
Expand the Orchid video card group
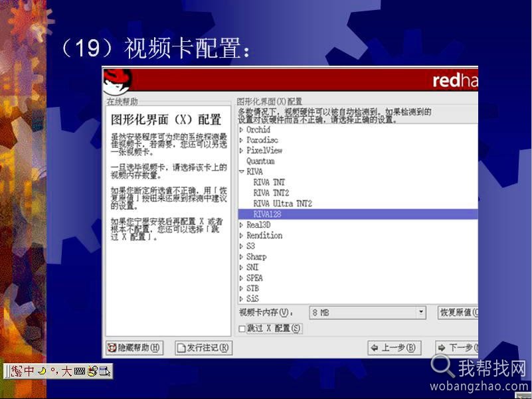point(241,129)
